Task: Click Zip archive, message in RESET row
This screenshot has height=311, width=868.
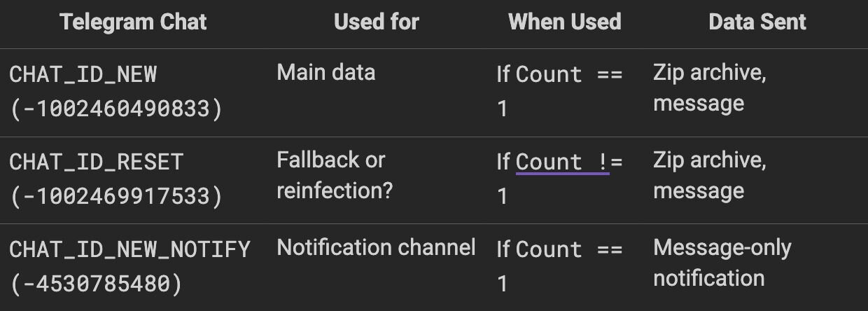Action: coord(710,176)
